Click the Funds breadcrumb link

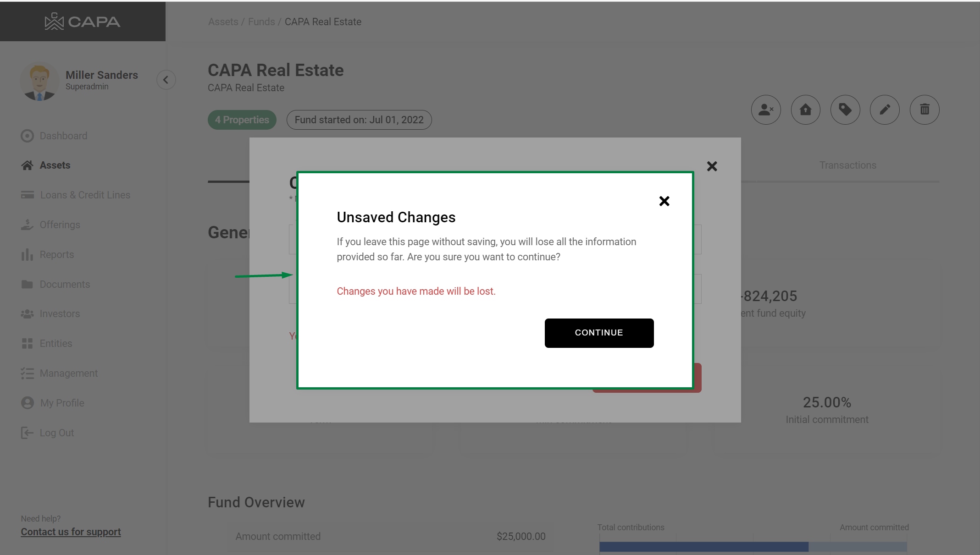[261, 22]
